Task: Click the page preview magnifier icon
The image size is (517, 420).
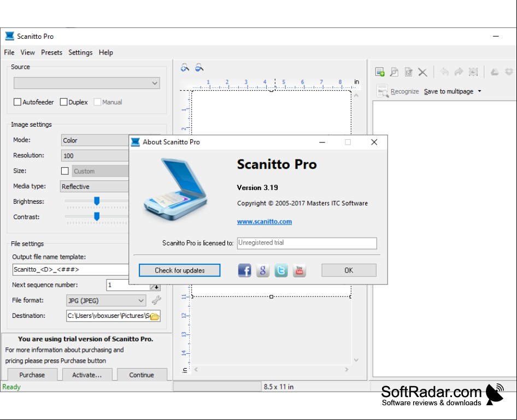Action: [394, 72]
